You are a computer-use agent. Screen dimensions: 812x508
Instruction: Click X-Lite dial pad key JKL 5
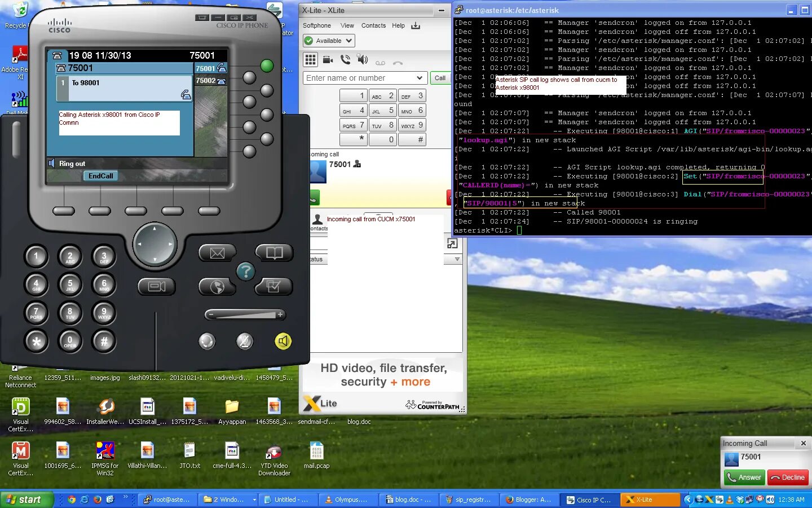coord(383,111)
